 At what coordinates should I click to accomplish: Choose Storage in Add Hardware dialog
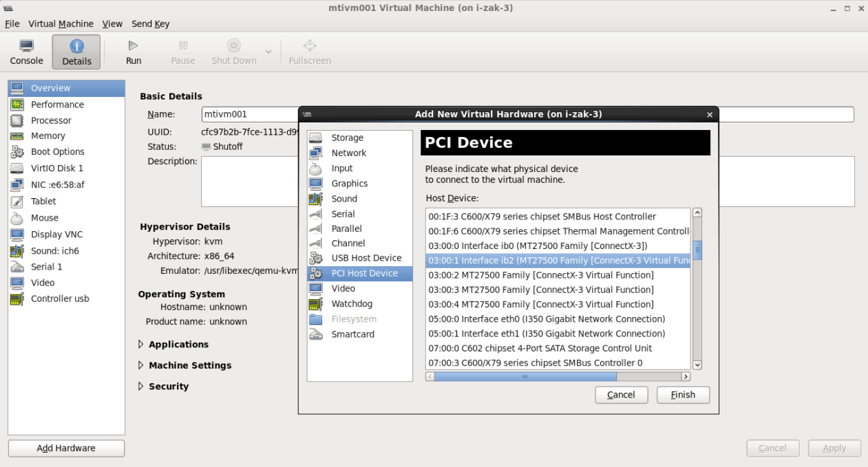pos(360,138)
